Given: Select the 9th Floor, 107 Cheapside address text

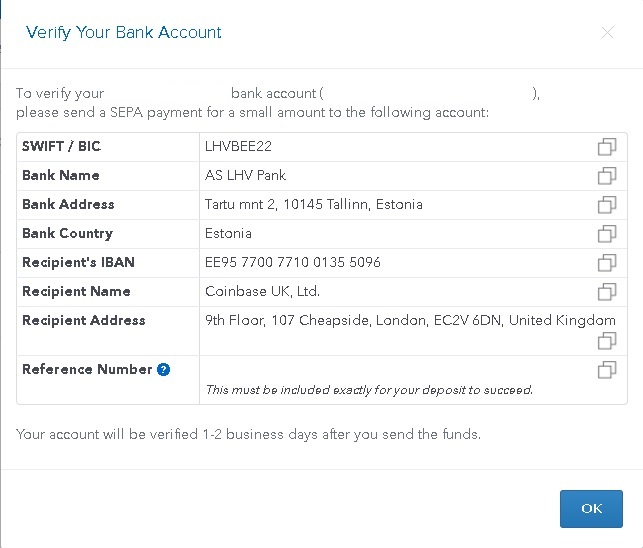Looking at the screenshot, I should (410, 320).
